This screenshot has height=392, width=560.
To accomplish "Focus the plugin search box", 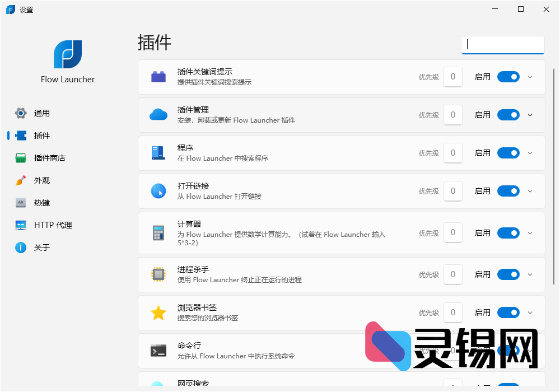I will tap(502, 45).
